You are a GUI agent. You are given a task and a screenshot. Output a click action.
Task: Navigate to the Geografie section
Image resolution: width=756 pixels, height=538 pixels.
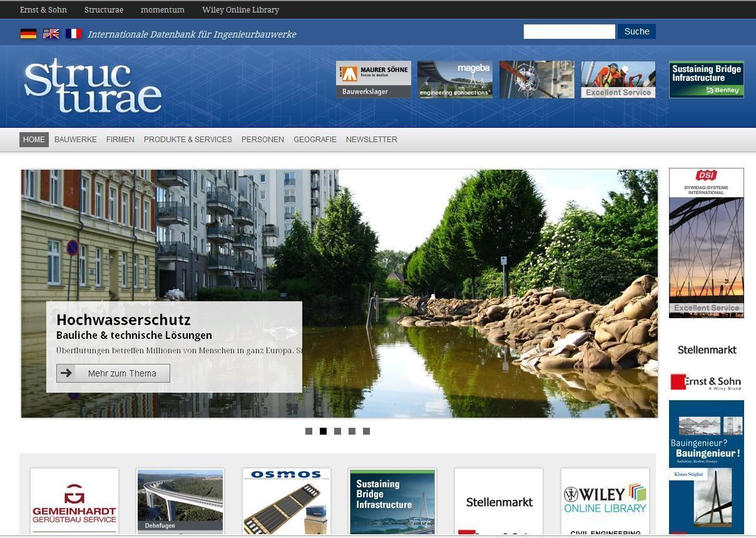pyautogui.click(x=315, y=140)
